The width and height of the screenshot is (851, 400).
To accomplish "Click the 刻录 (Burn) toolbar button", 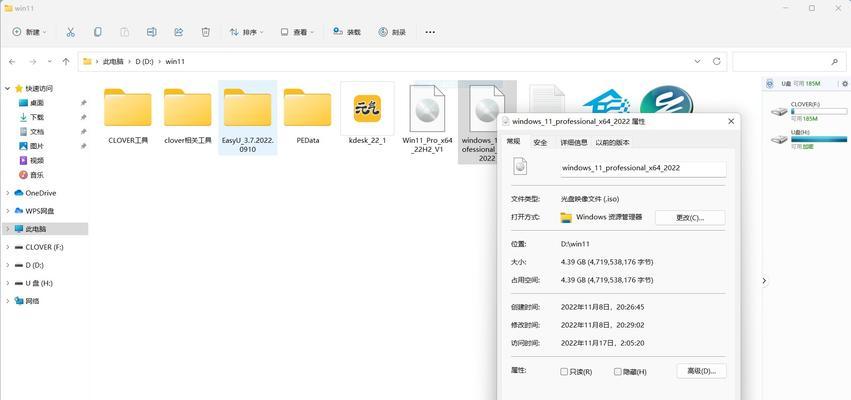I will click(392, 32).
